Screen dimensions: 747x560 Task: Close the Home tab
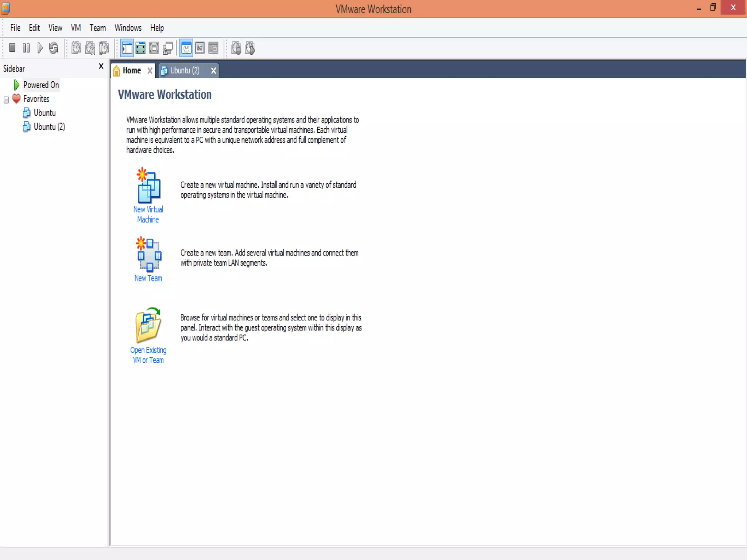tap(150, 71)
